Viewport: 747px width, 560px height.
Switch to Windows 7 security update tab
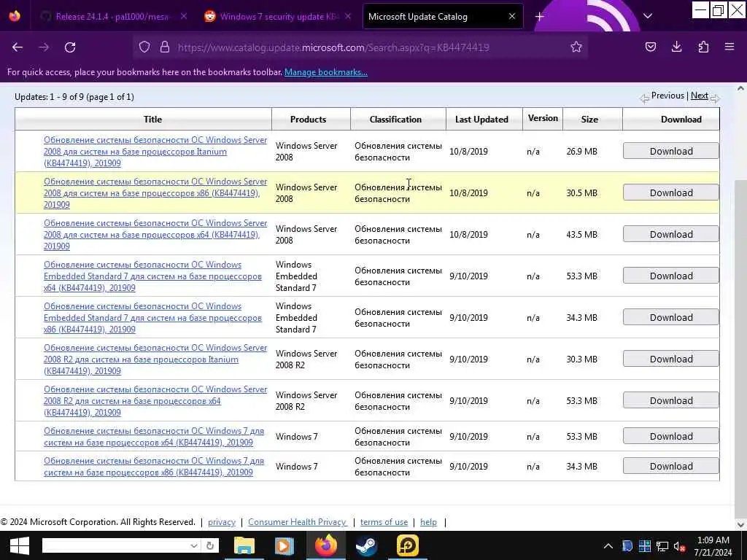pyautogui.click(x=279, y=17)
